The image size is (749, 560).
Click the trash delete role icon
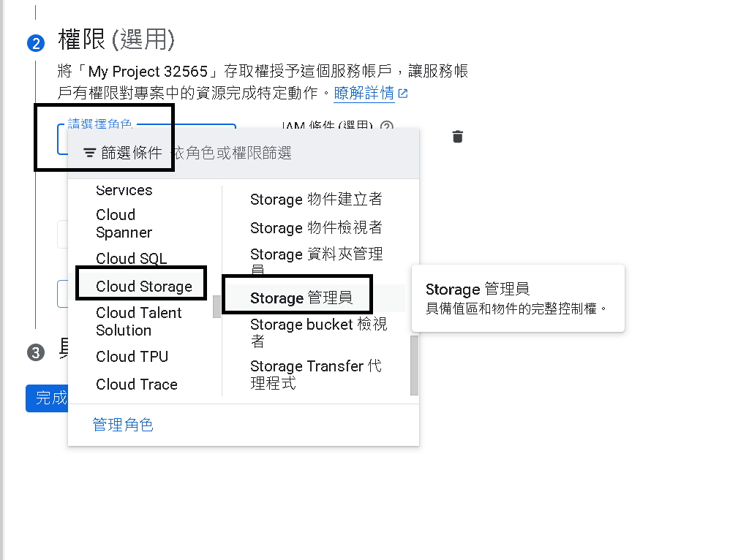point(458,137)
